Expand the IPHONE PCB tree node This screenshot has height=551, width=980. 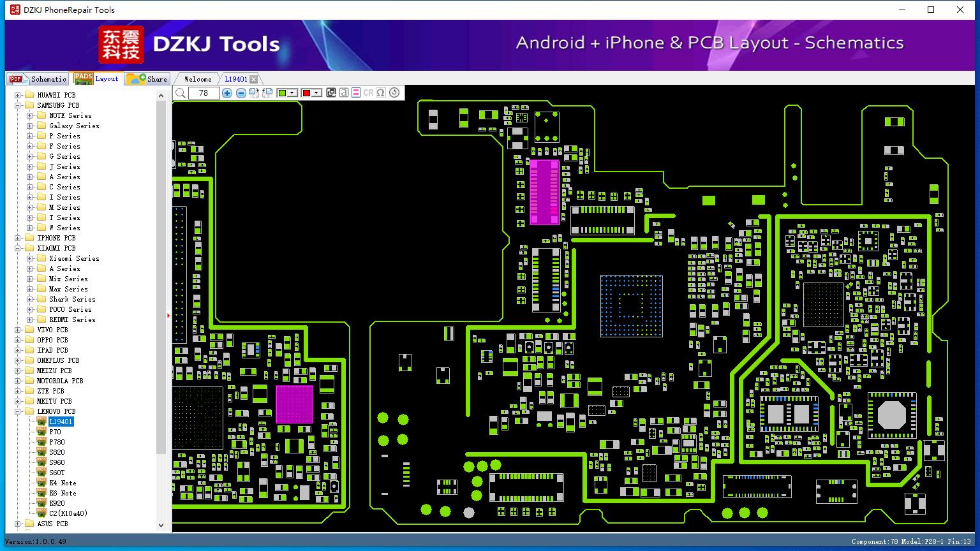(18, 238)
